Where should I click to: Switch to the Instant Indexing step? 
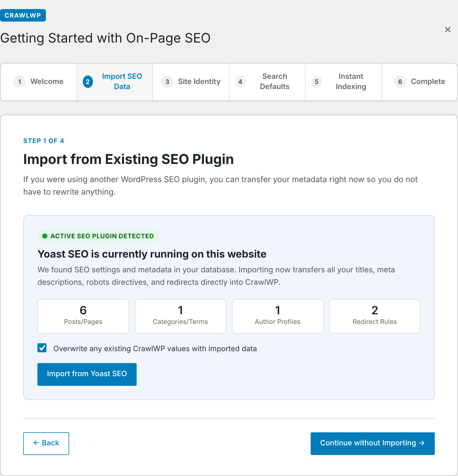[343, 82]
